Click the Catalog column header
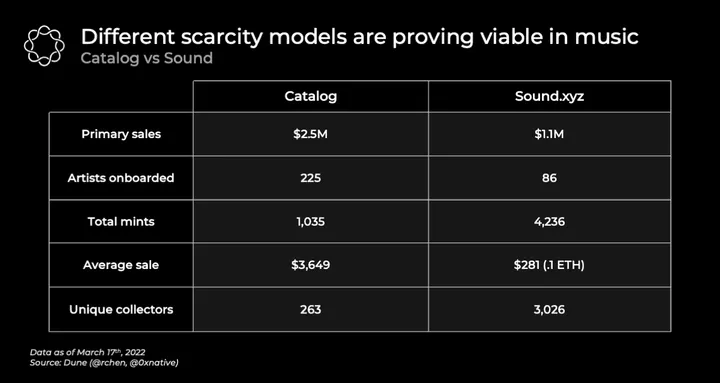The height and width of the screenshot is (383, 720). tap(311, 96)
